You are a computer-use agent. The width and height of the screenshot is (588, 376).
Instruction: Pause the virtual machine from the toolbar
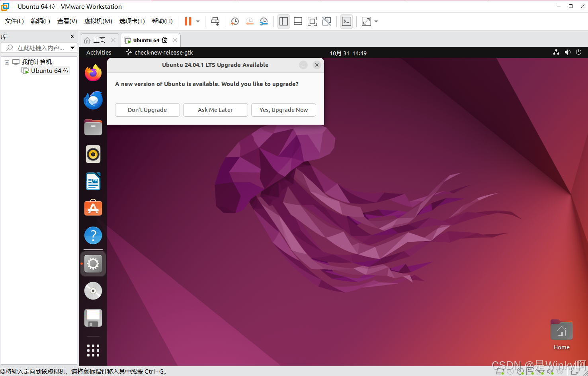(188, 21)
